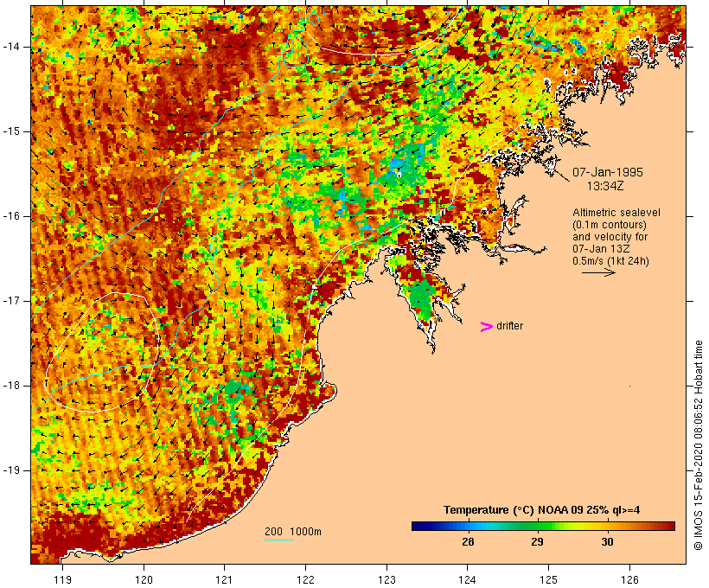
Task: Click the '119' longitude axis label
Action: (62, 579)
